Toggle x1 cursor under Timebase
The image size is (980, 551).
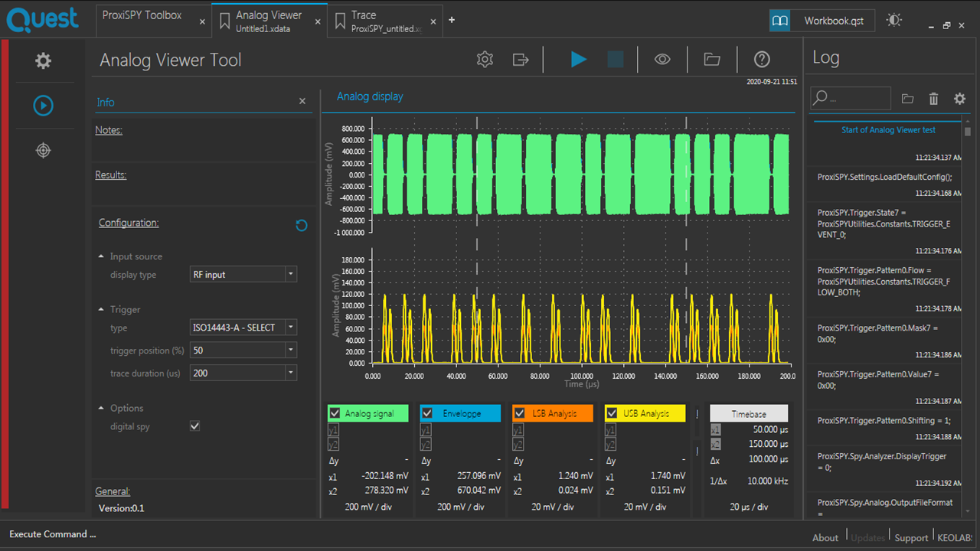[716, 430]
